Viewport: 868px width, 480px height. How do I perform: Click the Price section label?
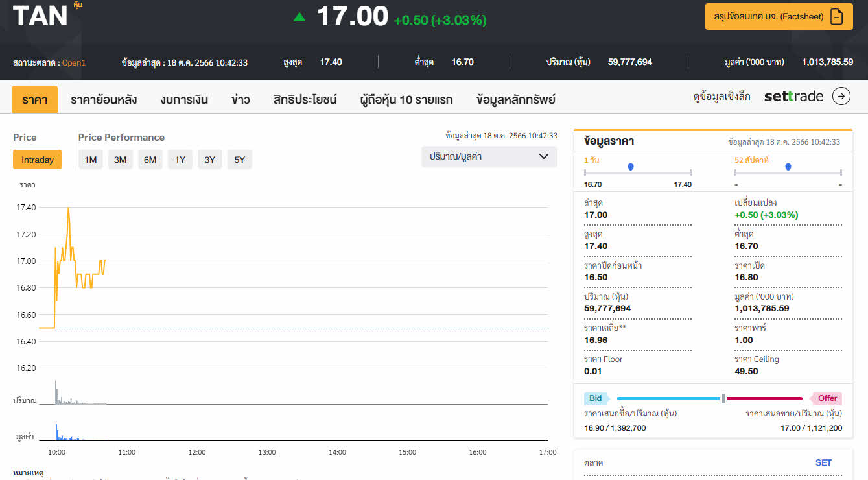[x=25, y=138]
